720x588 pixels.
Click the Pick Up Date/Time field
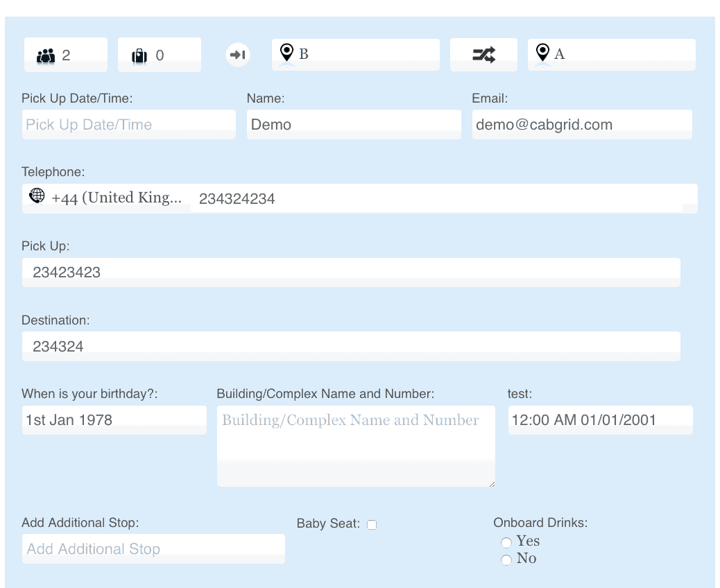129,124
